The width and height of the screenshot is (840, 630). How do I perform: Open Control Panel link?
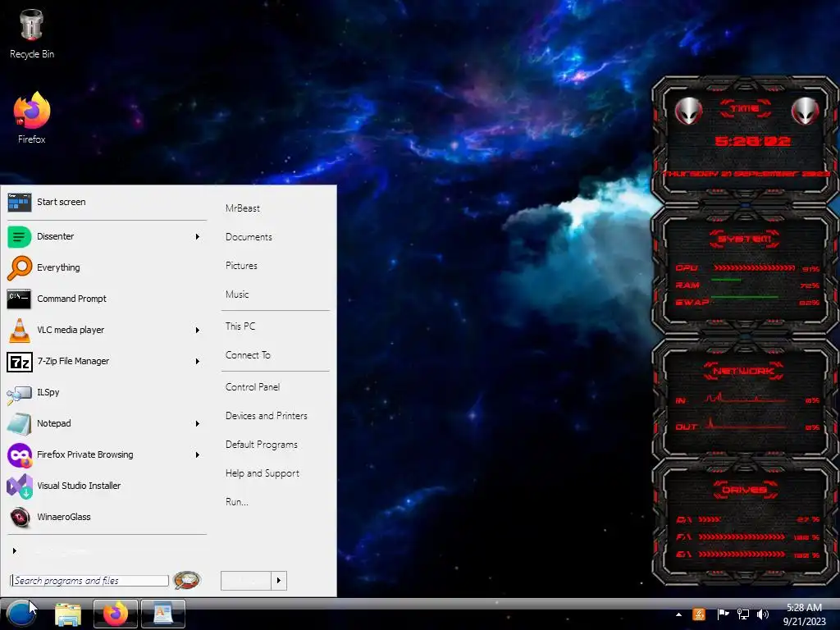[x=253, y=387]
